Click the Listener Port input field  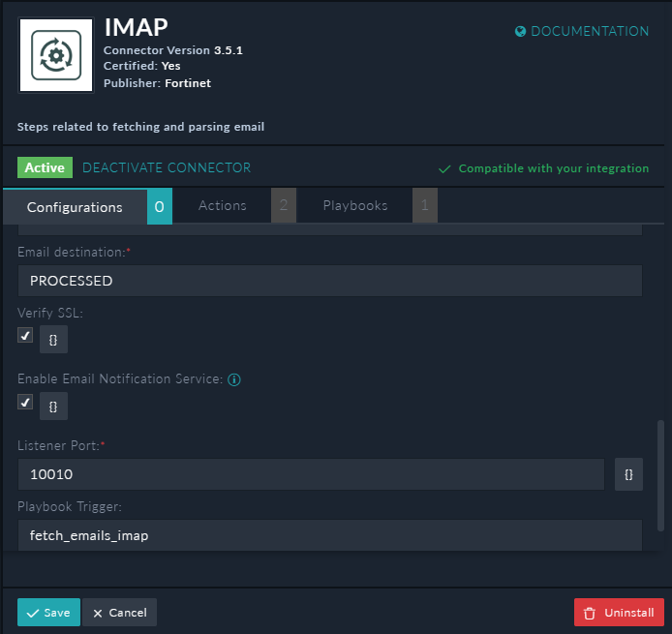pyautogui.click(x=311, y=474)
